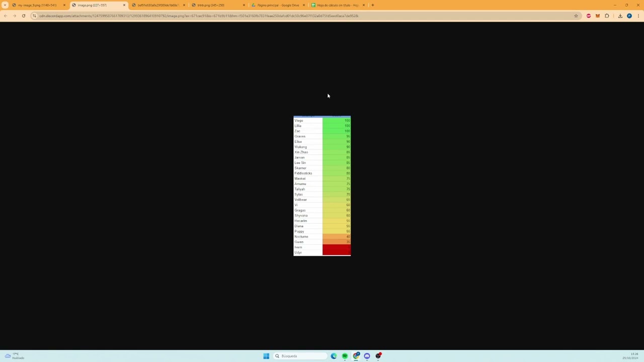644x362 pixels.
Task: Click the name "Lee Sin" in the list
Action: [x=300, y=163]
